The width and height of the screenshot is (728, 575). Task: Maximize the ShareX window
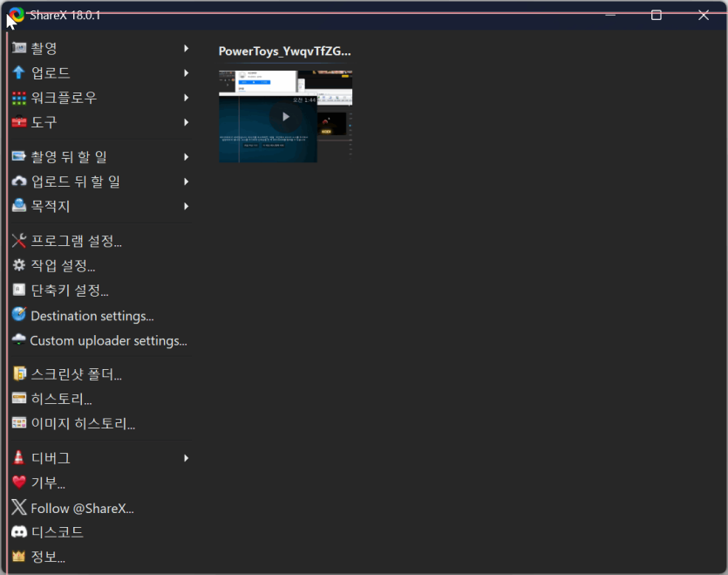(656, 15)
